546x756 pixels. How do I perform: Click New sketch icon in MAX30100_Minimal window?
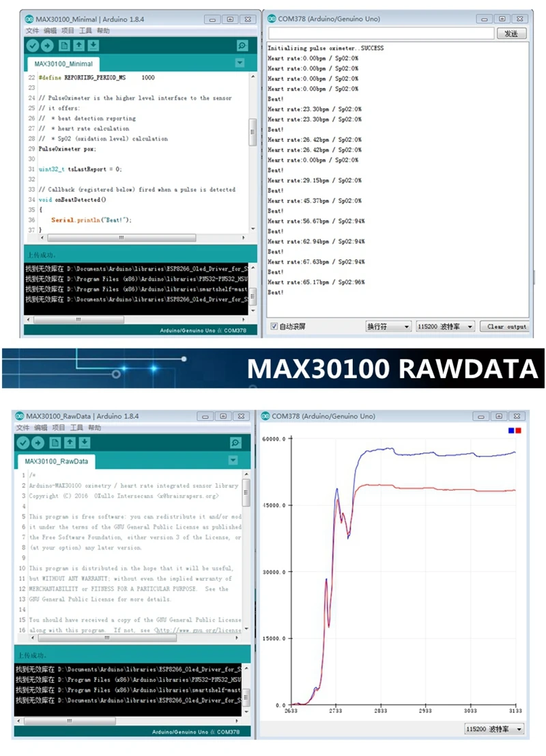coord(64,46)
